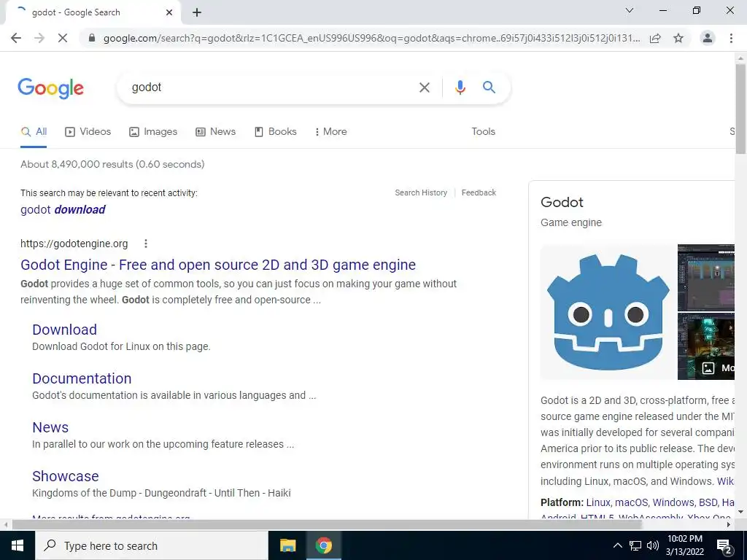This screenshot has height=560, width=747.
Task: Open the tab search chevron in title bar
Action: coord(630,10)
